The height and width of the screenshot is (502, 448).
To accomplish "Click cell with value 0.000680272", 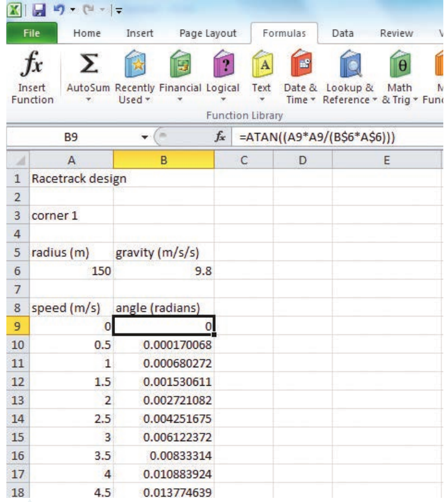I will click(x=163, y=363).
